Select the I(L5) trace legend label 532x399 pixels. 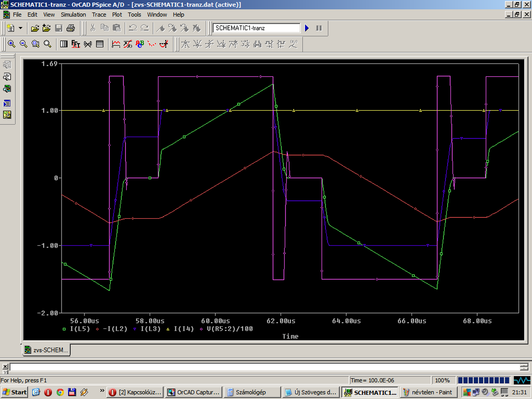pos(80,329)
